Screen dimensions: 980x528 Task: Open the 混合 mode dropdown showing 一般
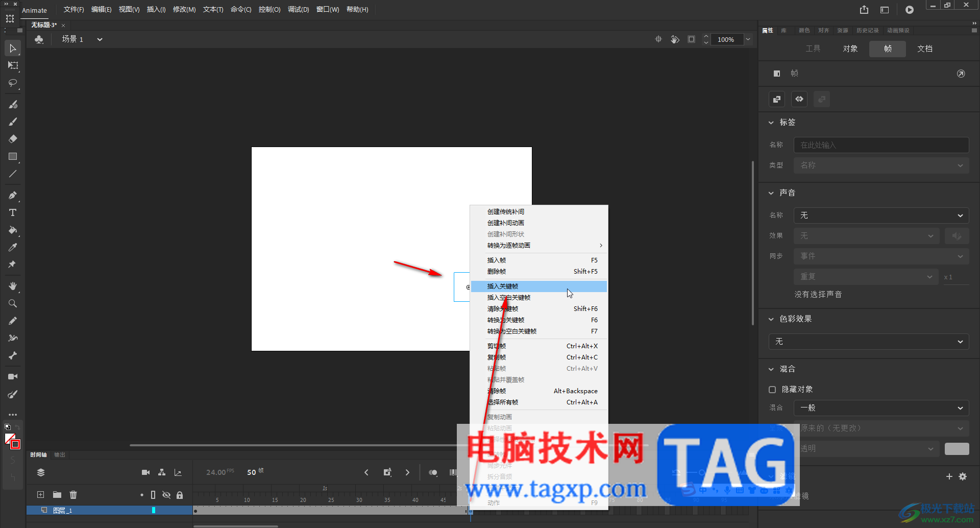(881, 408)
